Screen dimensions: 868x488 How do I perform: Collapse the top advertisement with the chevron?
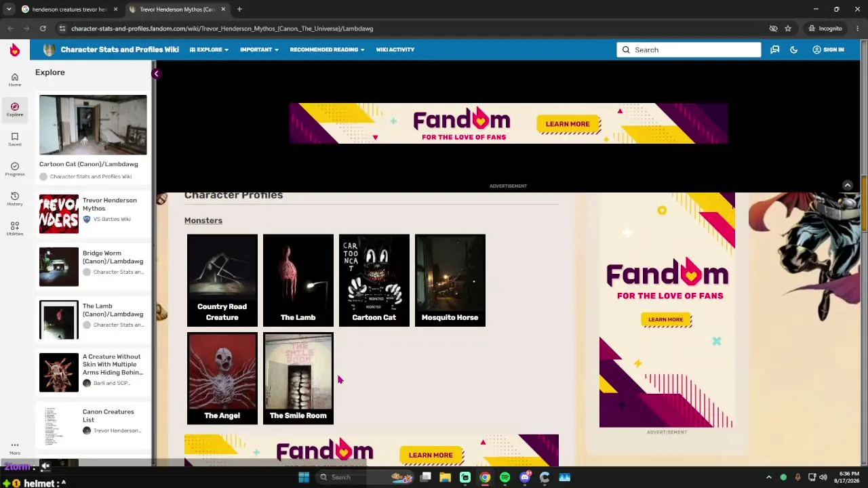847,185
